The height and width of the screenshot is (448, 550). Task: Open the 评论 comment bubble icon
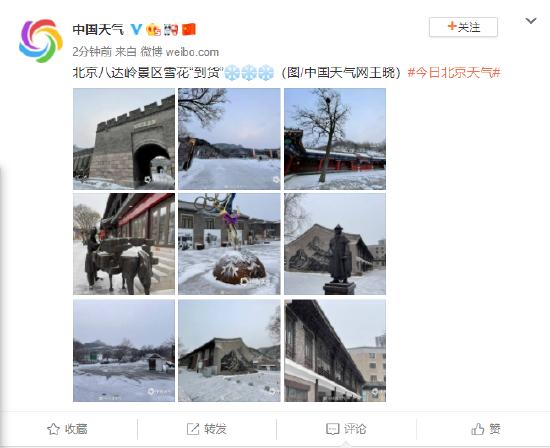tap(332, 429)
